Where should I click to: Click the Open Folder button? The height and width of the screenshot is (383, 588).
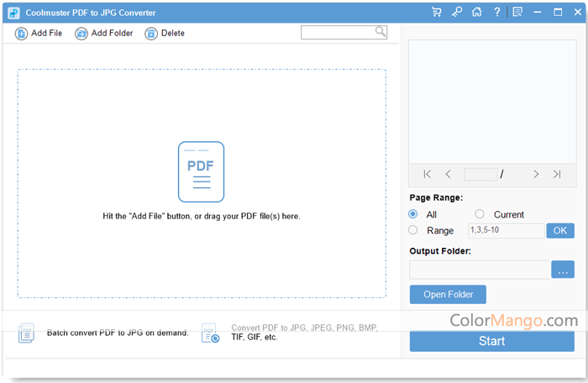(448, 295)
